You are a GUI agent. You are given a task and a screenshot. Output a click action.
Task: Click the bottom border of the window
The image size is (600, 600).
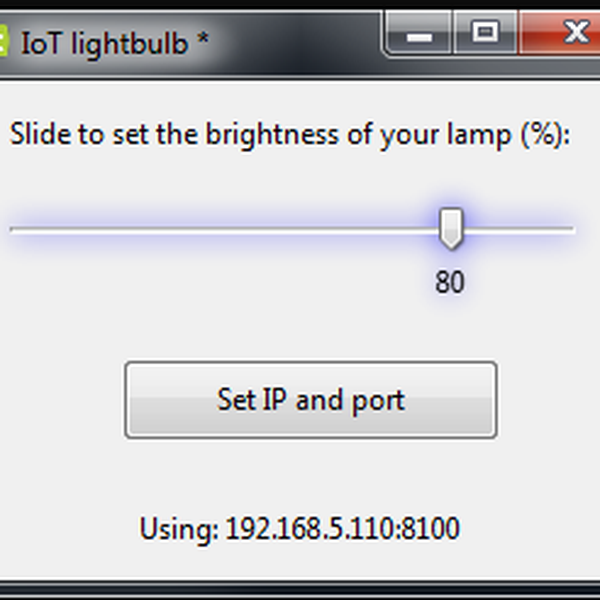[300, 590]
